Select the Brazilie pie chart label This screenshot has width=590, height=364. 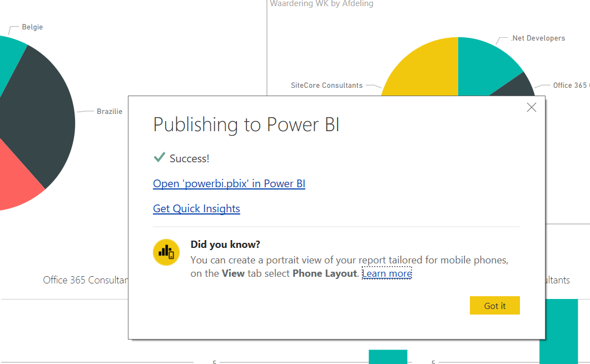tap(110, 111)
